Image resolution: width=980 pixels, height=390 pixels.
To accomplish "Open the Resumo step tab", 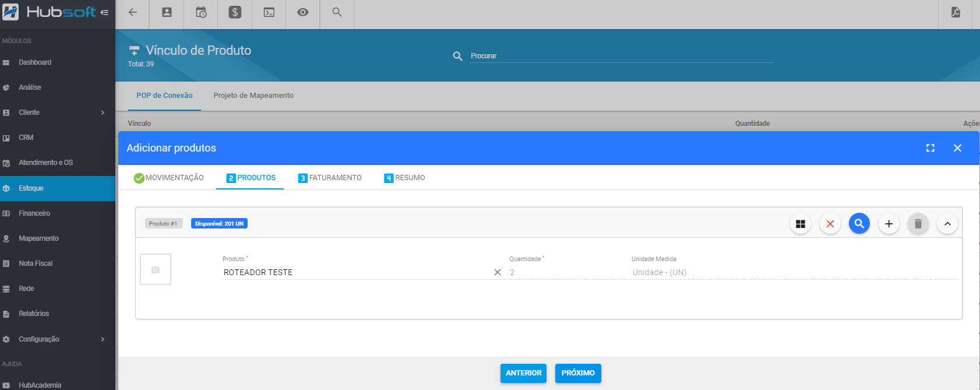I will [404, 178].
